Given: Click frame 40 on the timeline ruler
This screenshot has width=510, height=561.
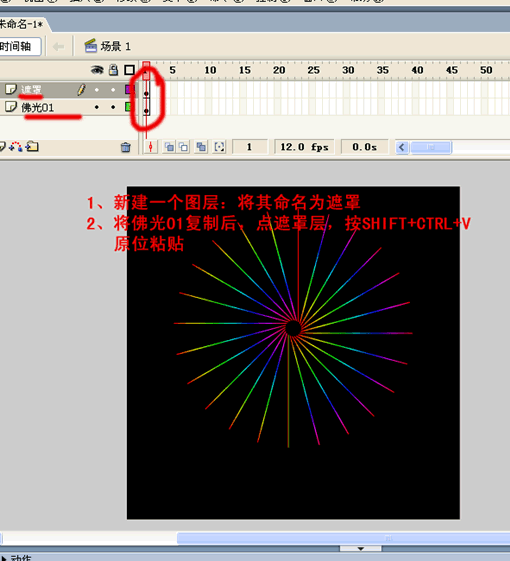Looking at the screenshot, I should click(417, 70).
